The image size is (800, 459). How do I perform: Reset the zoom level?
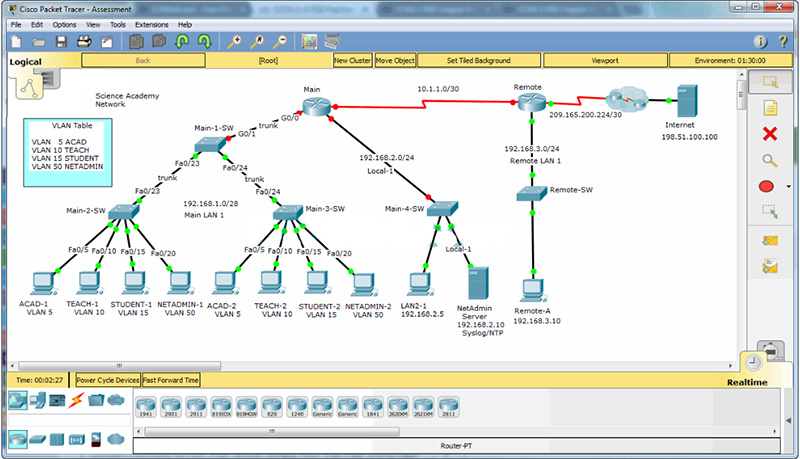click(257, 42)
